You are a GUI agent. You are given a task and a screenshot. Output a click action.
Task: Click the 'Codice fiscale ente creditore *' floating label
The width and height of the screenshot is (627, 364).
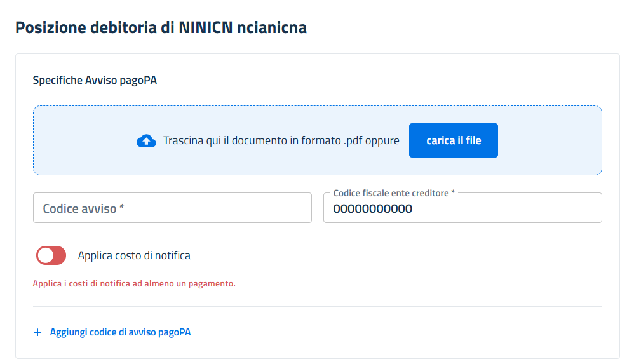click(394, 193)
